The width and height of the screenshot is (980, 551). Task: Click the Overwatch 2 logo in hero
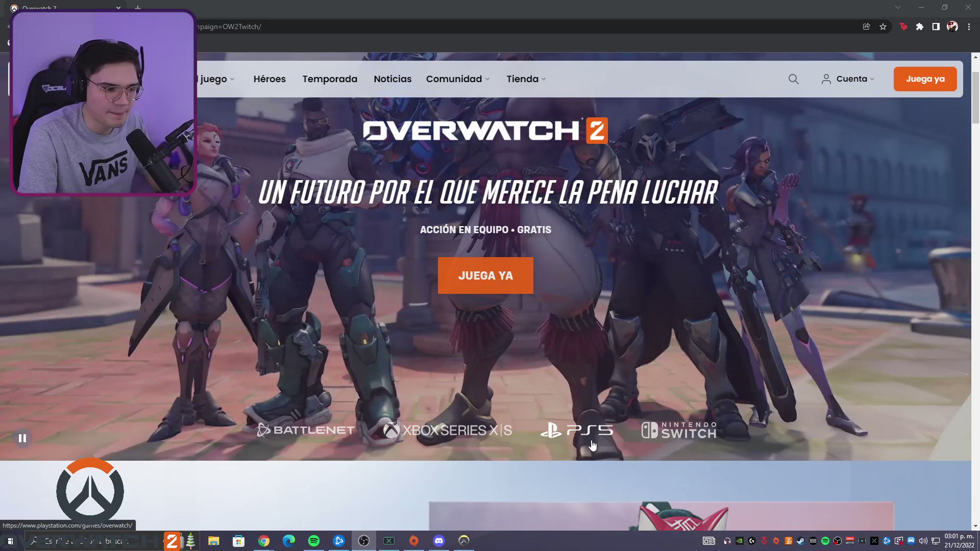(485, 131)
